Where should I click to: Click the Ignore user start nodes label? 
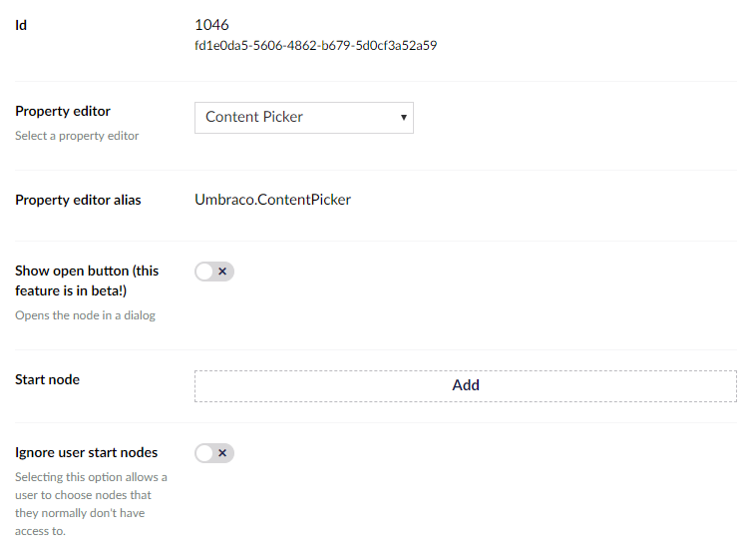pos(87,452)
